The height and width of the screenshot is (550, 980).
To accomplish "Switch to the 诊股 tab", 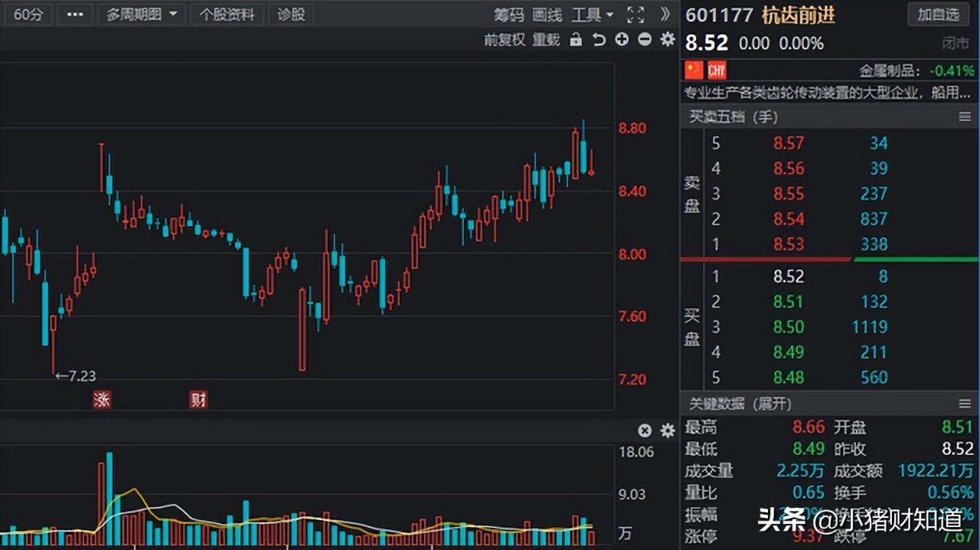I will coord(290,14).
